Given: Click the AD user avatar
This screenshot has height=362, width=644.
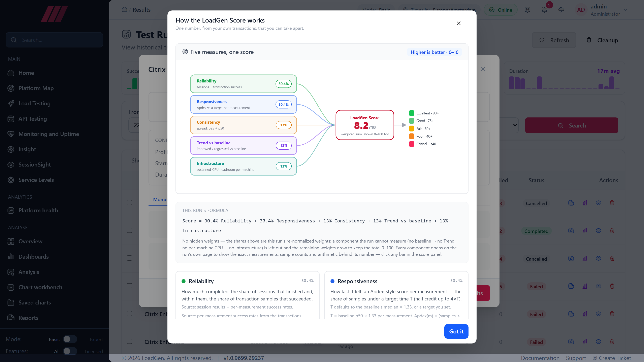Looking at the screenshot, I should [581, 10].
